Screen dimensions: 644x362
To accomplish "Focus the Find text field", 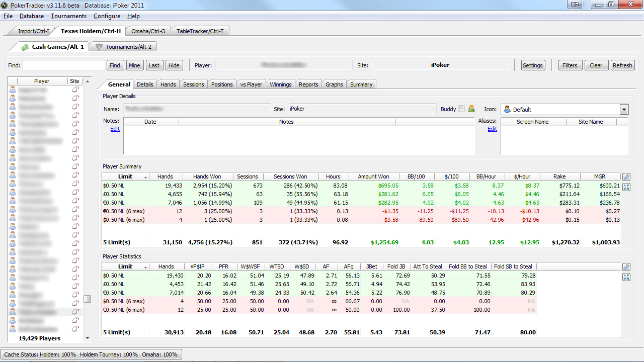I will coord(63,65).
